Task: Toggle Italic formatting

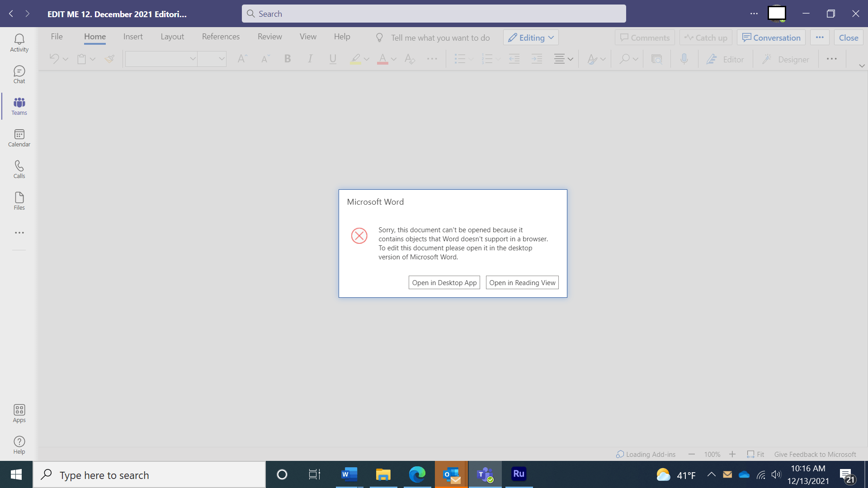Action: [x=310, y=59]
